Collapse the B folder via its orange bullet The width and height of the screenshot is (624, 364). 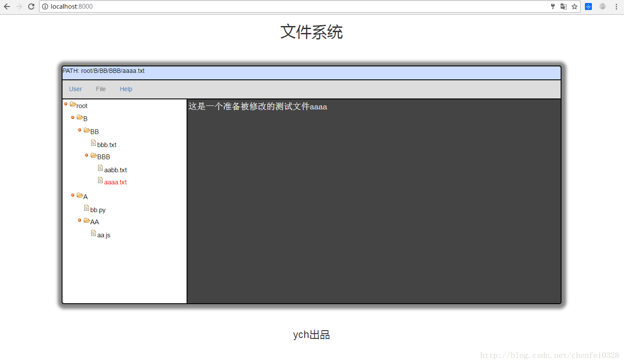coord(73,117)
